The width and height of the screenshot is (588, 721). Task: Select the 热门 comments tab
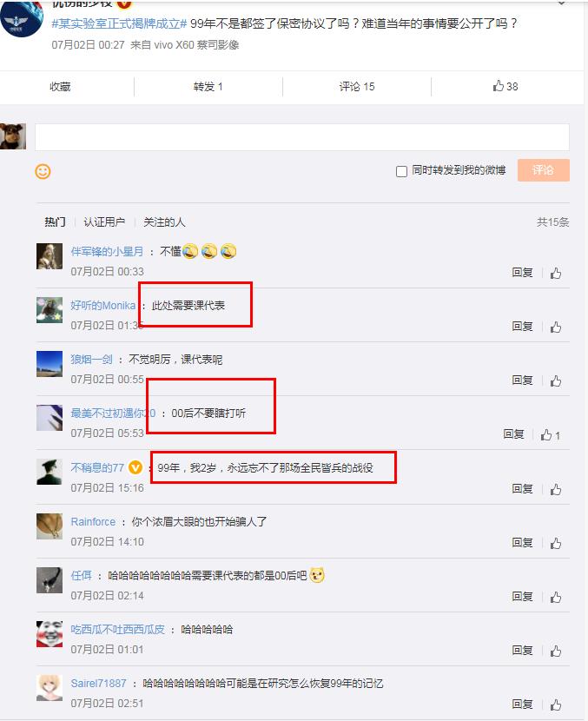point(55,222)
